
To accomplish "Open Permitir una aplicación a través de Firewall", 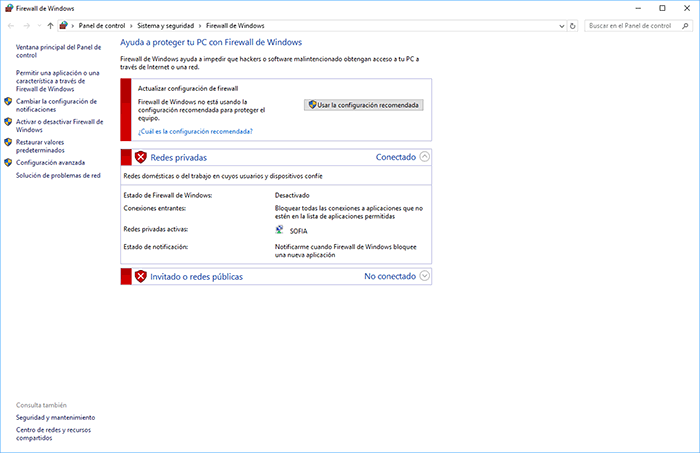I will pos(58,81).
